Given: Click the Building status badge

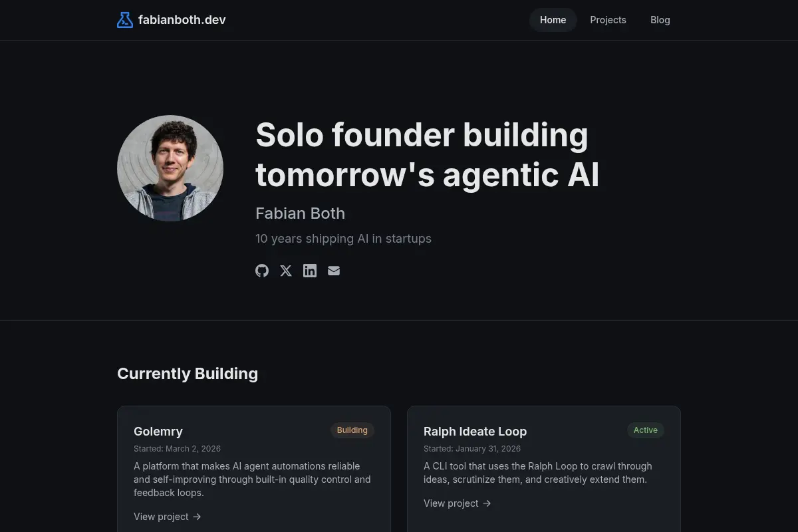Looking at the screenshot, I should [x=352, y=430].
